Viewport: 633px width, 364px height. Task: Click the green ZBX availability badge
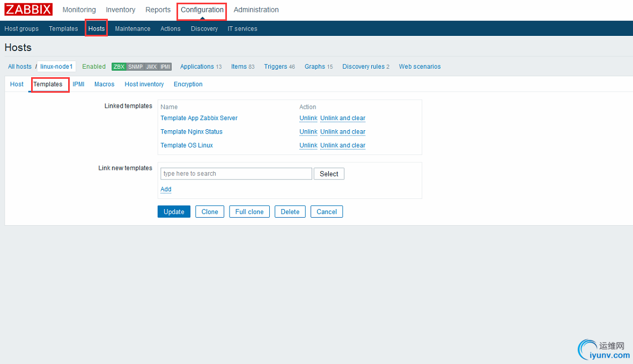click(x=119, y=66)
